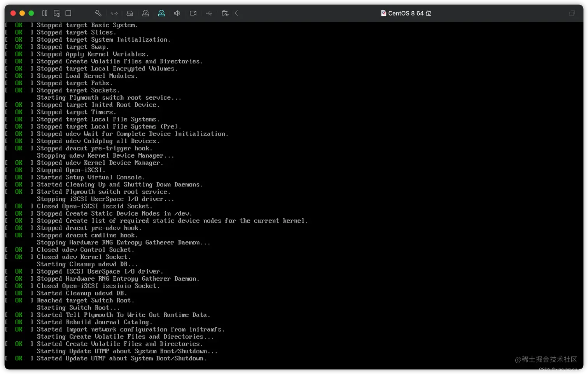Click line "Closed udev Kernel Socket."
The height and width of the screenshot is (374, 588).
(84, 257)
